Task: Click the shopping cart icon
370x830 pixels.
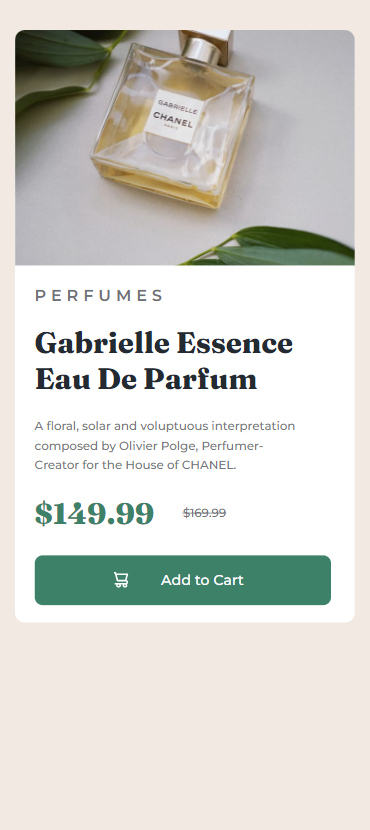Action: 121,580
